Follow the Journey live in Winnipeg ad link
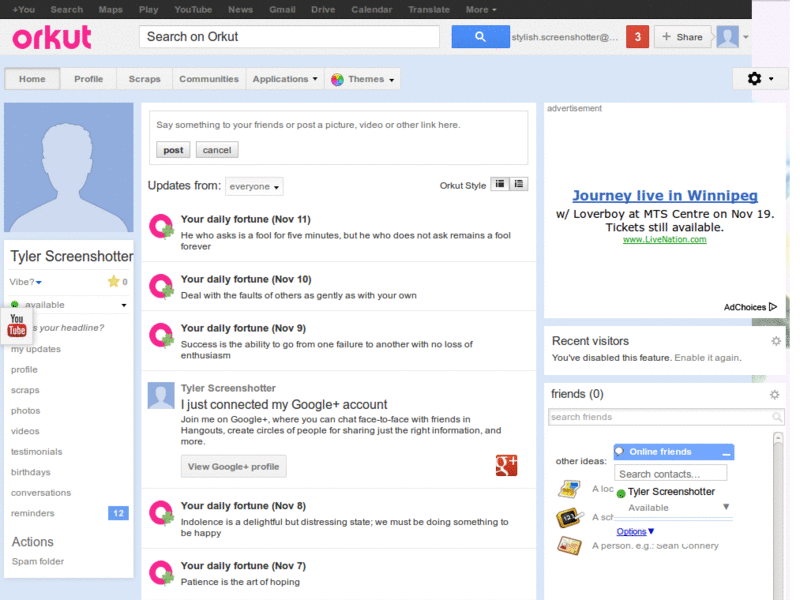Image resolution: width=800 pixels, height=600 pixels. 665,195
